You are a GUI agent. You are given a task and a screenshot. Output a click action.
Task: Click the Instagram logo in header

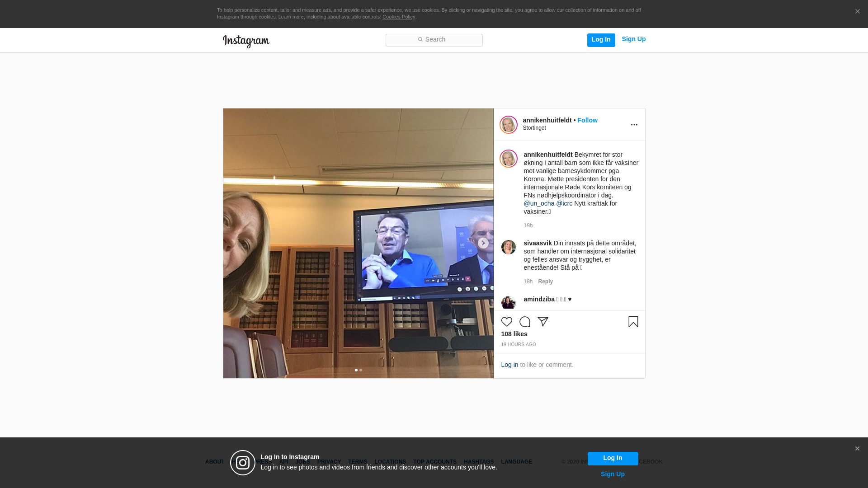click(x=246, y=41)
